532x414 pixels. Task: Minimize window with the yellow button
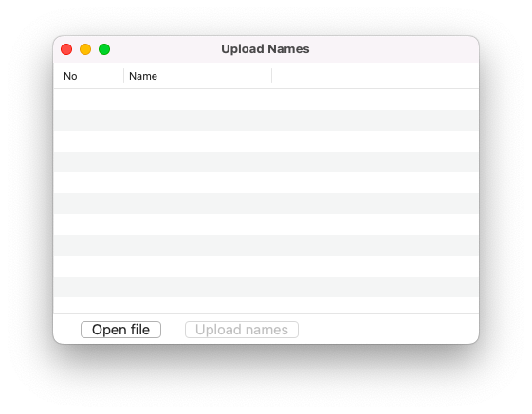(85, 49)
